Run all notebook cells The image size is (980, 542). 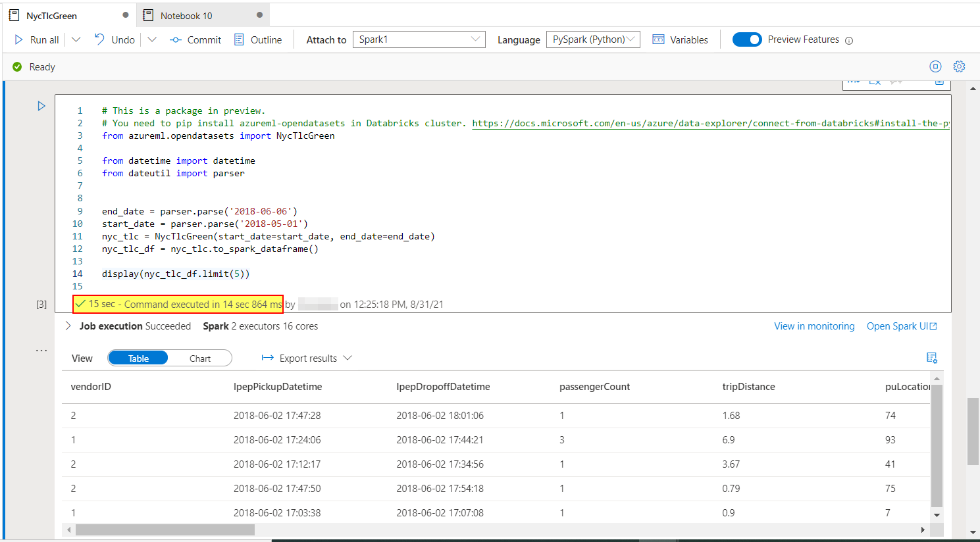[37, 39]
